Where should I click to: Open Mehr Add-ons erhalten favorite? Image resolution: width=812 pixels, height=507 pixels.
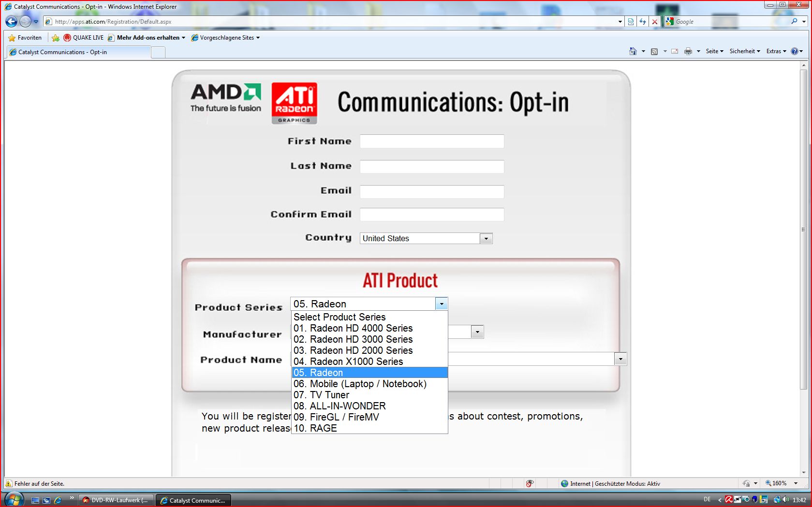click(x=146, y=38)
